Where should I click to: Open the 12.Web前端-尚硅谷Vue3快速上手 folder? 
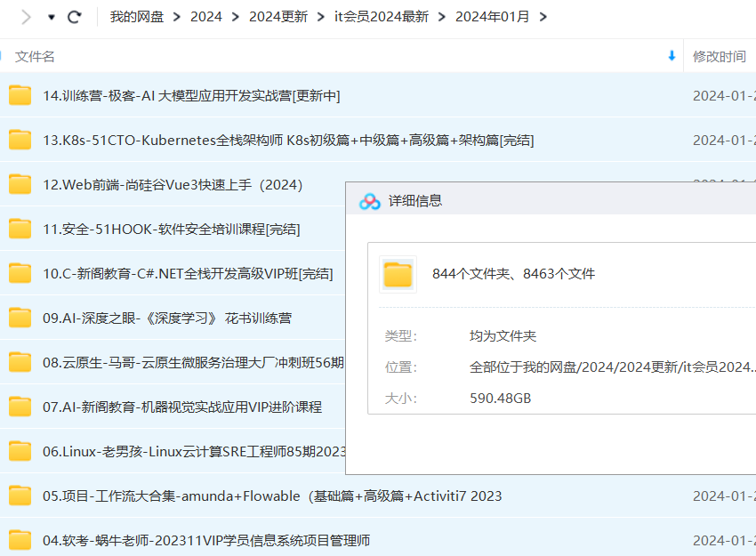173,184
